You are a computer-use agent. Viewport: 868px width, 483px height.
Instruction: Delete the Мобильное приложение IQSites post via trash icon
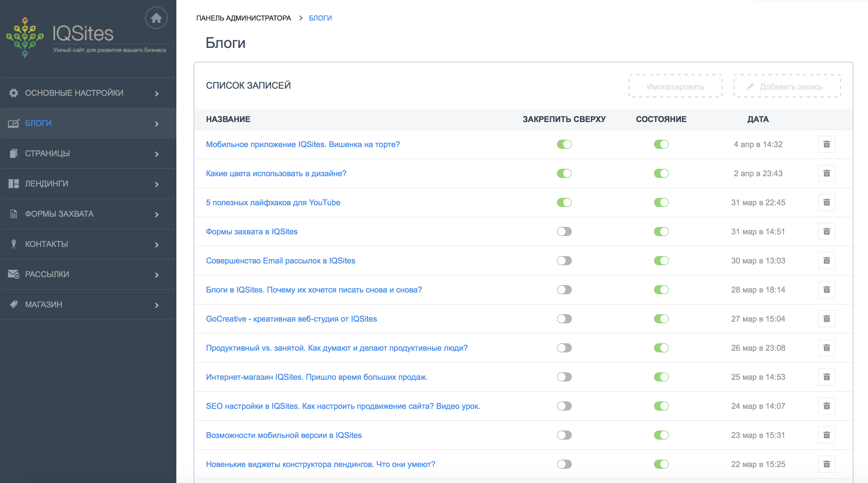pyautogui.click(x=827, y=144)
